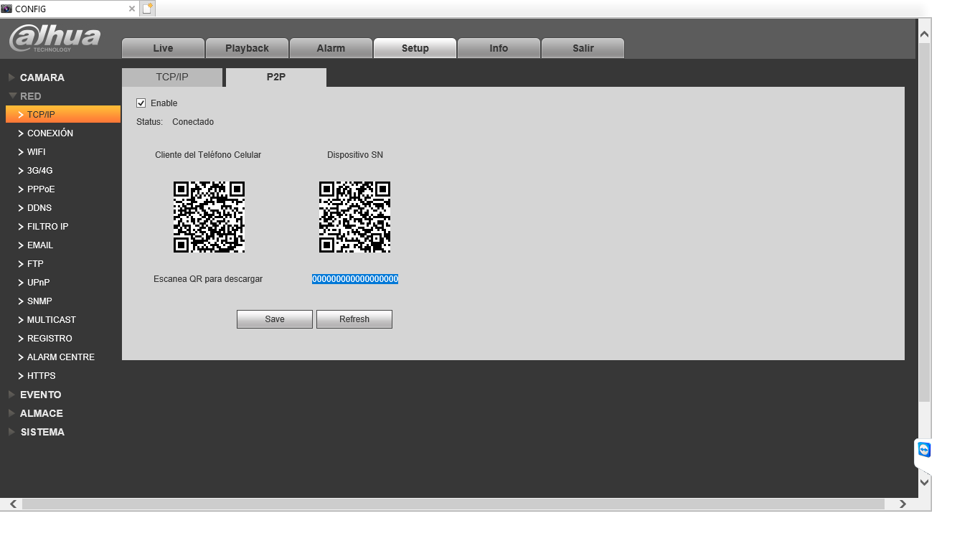Click the highlighted device serial number
980x551 pixels.
coord(355,279)
